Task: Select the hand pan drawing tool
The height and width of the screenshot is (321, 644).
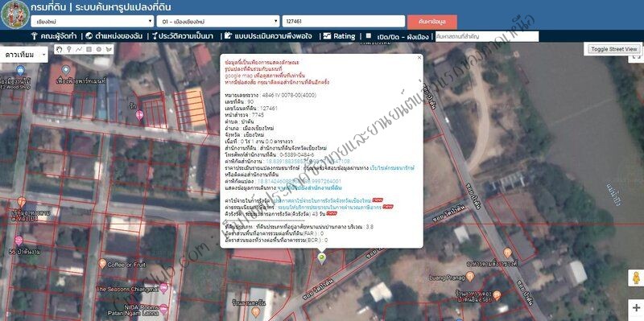Action: point(59,49)
